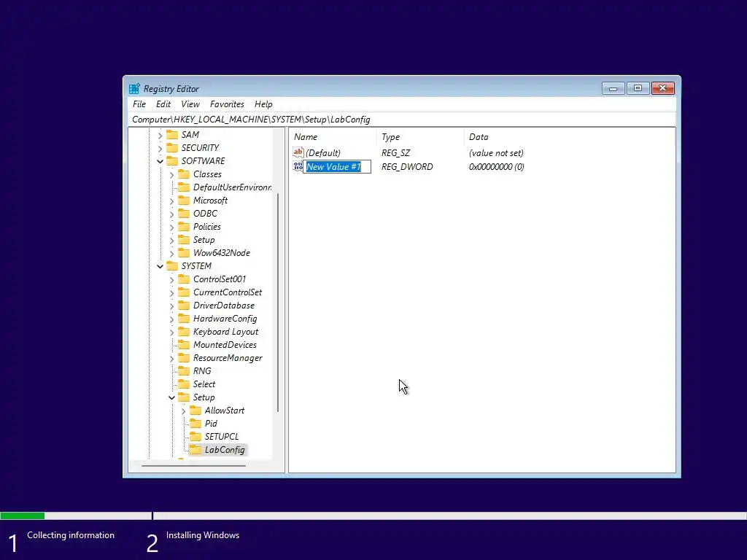Click the New Value #1 DWORD icon
This screenshot has height=560, width=747.
coord(298,166)
